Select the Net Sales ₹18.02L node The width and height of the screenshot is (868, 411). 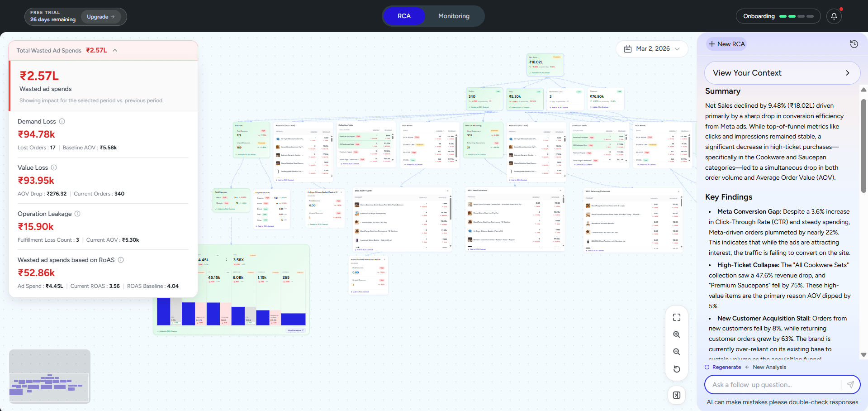click(545, 65)
